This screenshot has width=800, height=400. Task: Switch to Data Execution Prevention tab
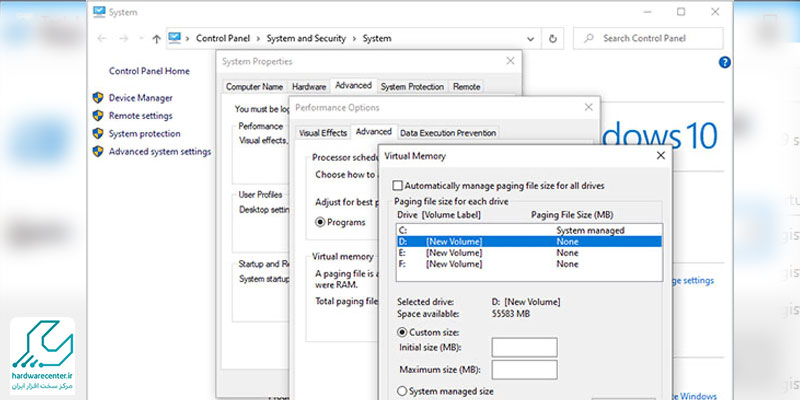coord(448,133)
